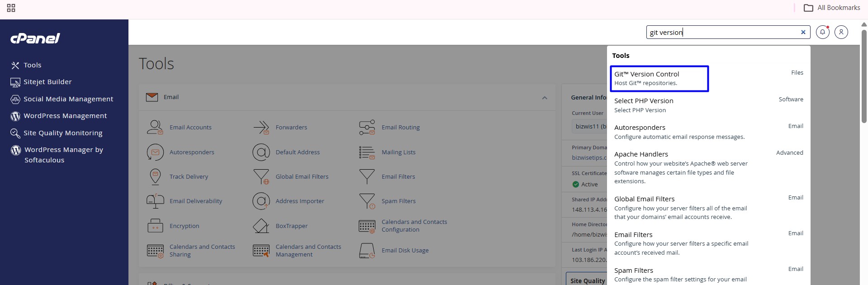868x285 pixels.
Task: Open All Bookmarks folder
Action: coord(832,8)
